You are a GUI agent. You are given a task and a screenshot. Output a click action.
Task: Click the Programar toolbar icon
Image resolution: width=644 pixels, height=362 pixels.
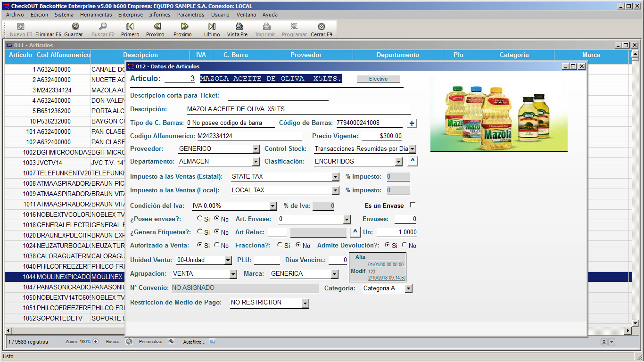click(x=294, y=27)
